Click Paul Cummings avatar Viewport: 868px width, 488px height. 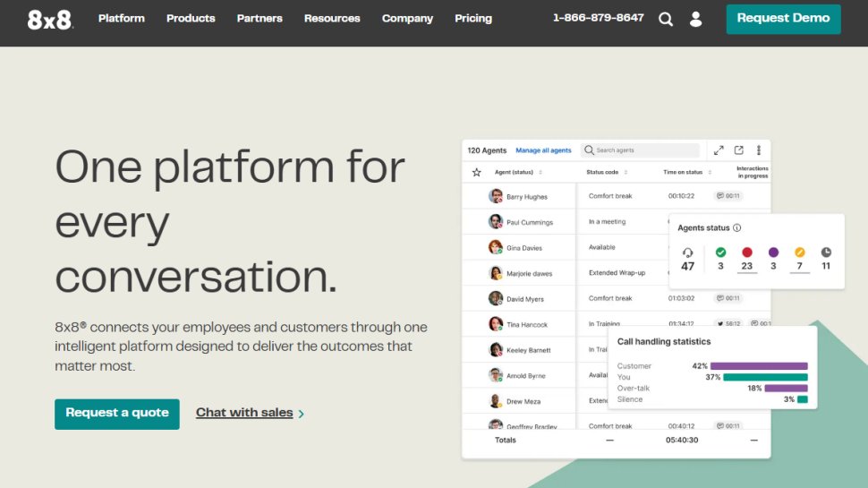(496, 221)
